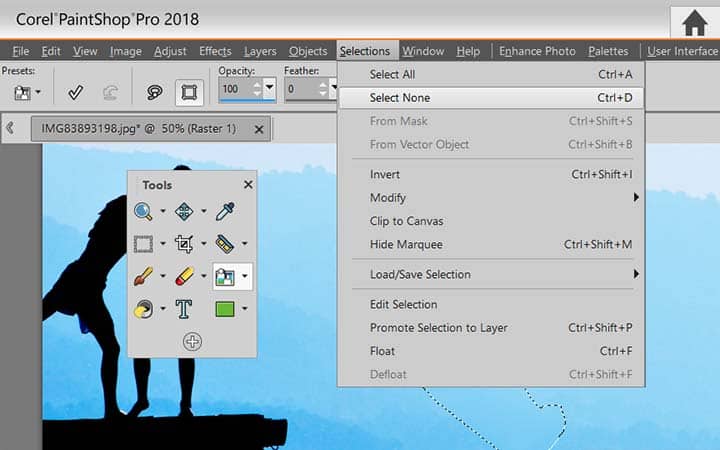The width and height of the screenshot is (720, 450).
Task: Select the Zoom tool in Tools palette
Action: [143, 212]
